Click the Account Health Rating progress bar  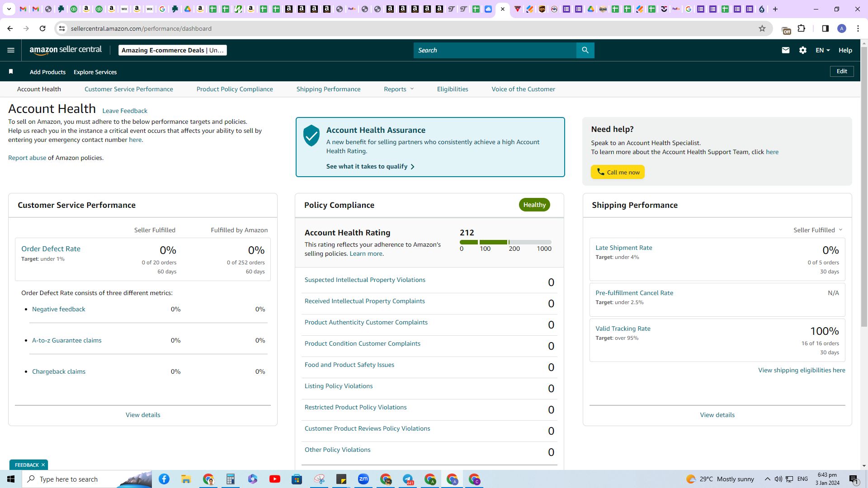click(x=505, y=242)
